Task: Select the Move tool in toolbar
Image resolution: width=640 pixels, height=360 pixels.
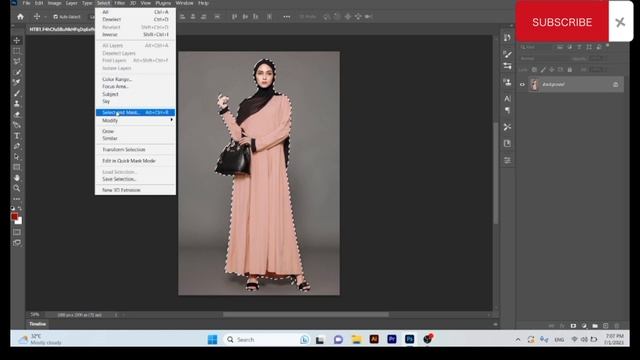Action: pyautogui.click(x=17, y=40)
